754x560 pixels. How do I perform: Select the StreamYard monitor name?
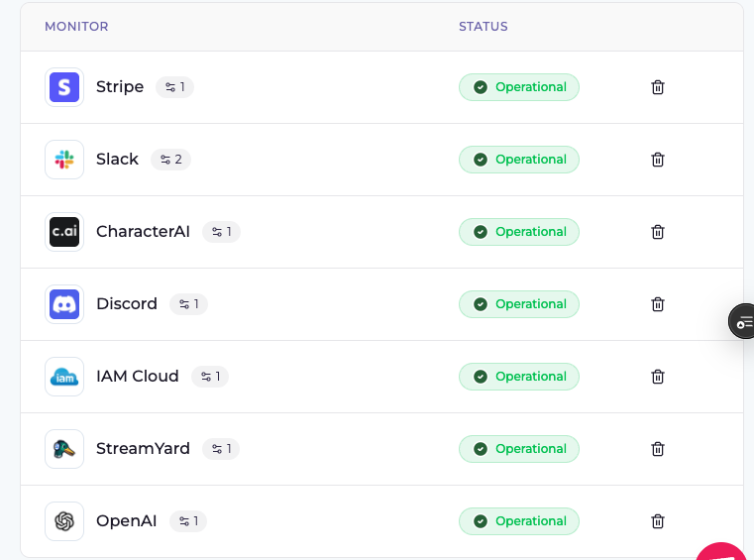point(144,449)
